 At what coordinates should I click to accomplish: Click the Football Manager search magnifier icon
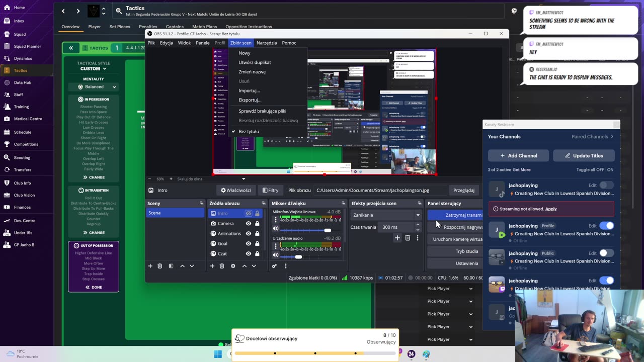119,11
